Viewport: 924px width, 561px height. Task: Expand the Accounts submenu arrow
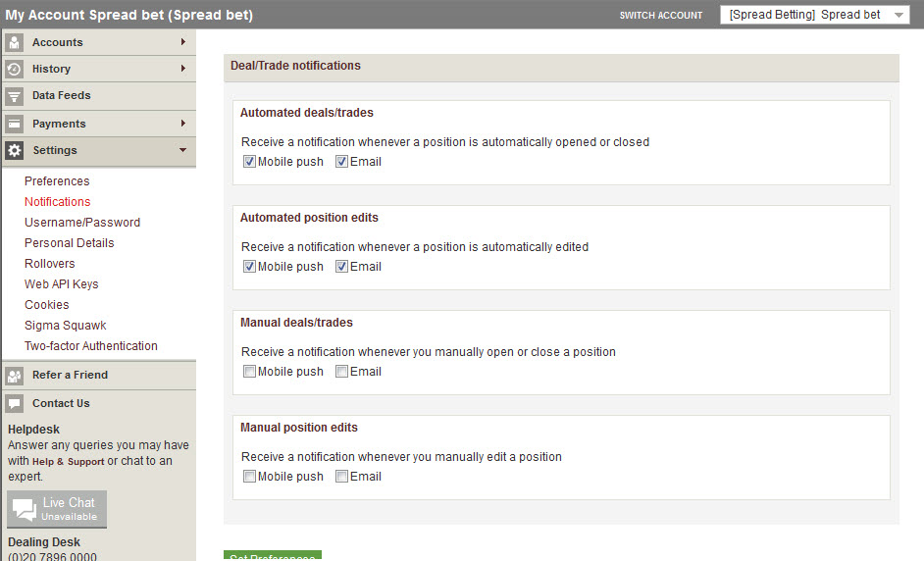(182, 42)
